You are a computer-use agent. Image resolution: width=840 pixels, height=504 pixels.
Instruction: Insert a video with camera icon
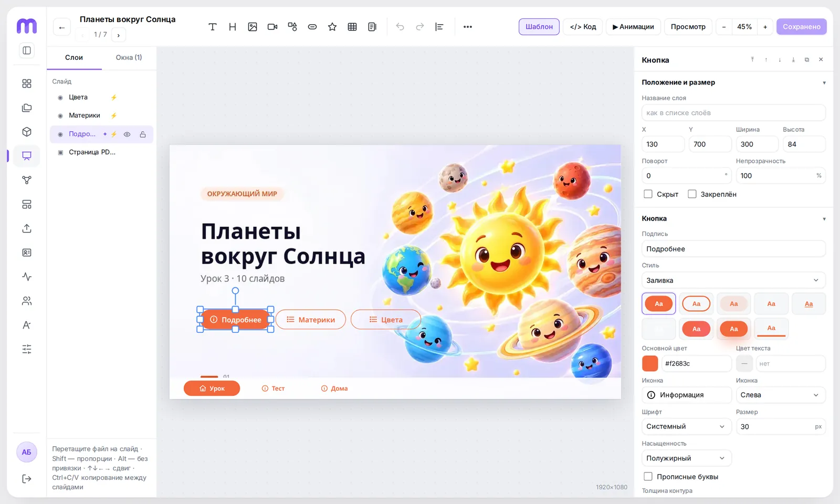tap(272, 27)
